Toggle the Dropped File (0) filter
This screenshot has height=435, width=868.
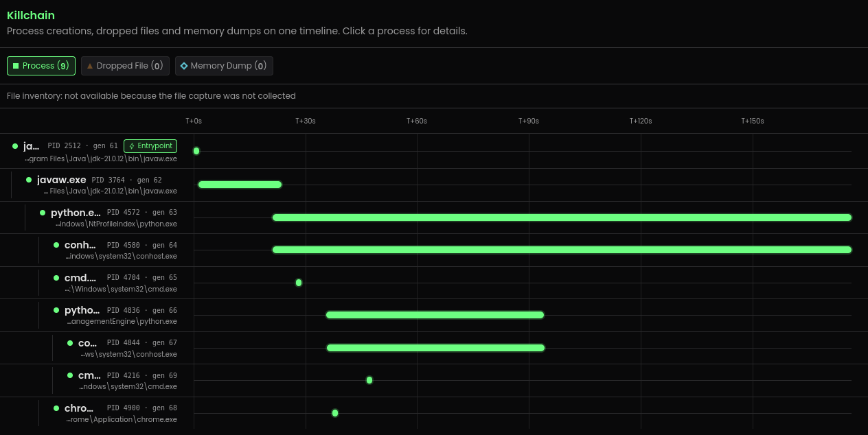point(125,66)
